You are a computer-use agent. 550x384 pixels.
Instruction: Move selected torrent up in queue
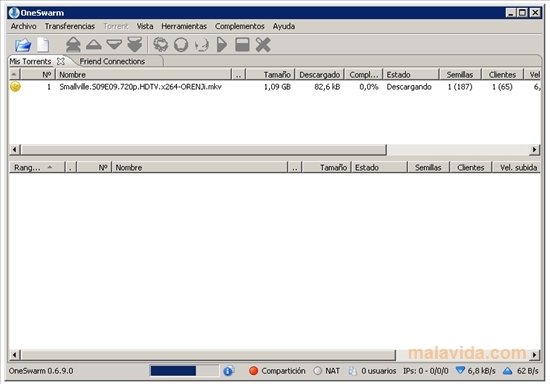click(x=94, y=45)
